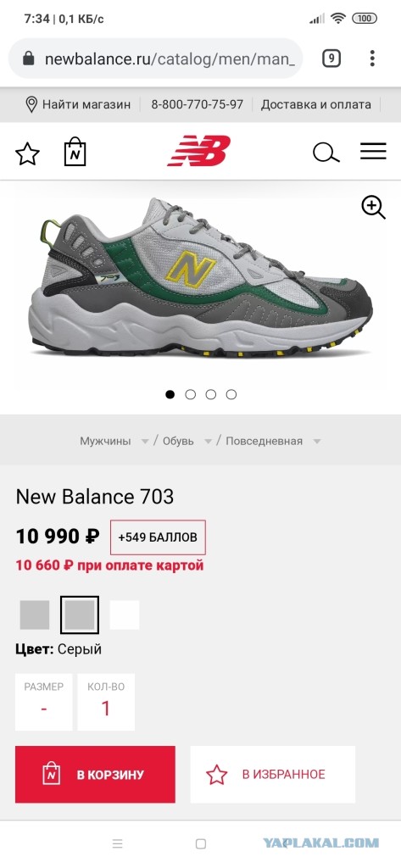Zoom into the shoe image
This screenshot has width=401, height=868.
coord(373,208)
